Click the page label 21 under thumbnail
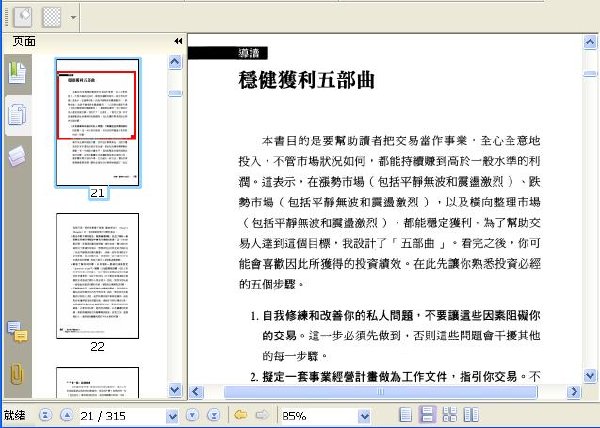 pyautogui.click(x=97, y=193)
